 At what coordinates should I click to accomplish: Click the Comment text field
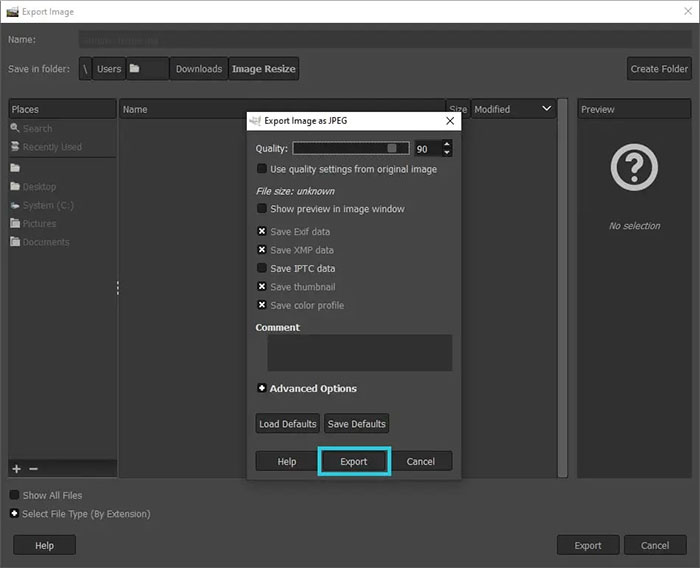point(359,353)
